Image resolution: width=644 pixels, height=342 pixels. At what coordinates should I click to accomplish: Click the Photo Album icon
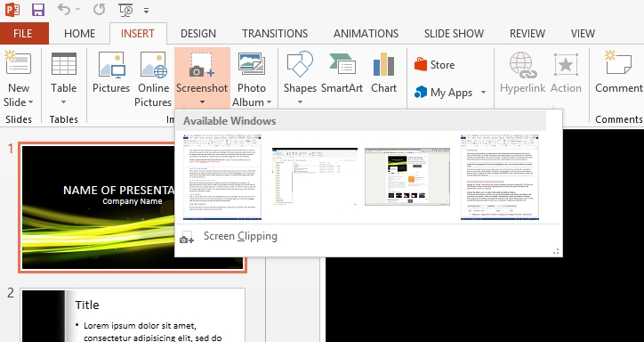[252, 64]
